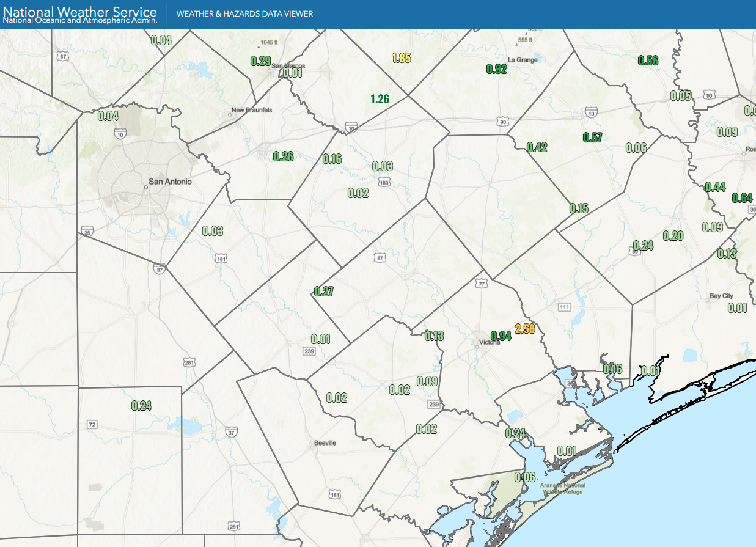Click the San Antonio city label

(171, 182)
